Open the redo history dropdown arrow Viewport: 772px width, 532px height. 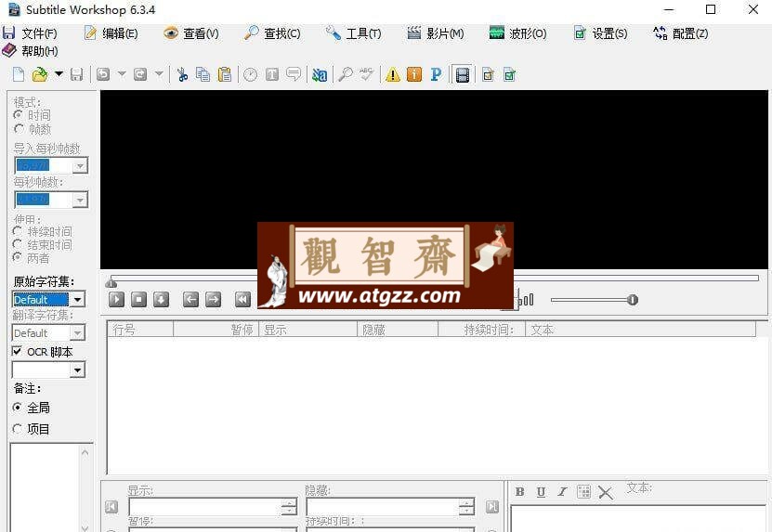pyautogui.click(x=159, y=74)
